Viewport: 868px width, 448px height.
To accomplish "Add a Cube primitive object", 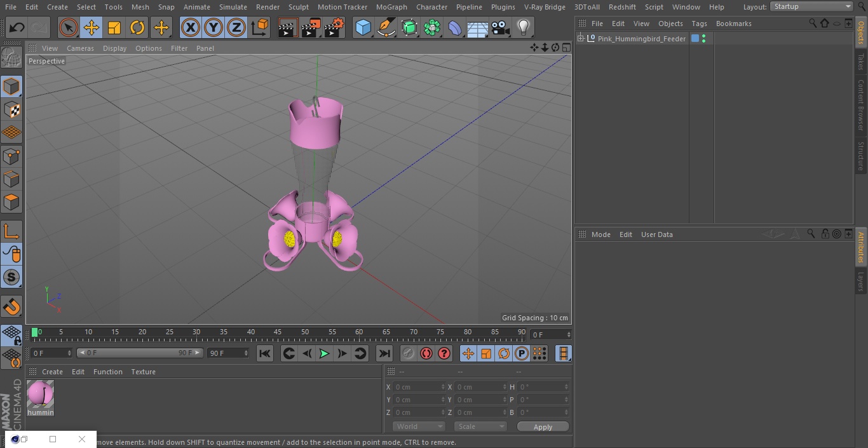I will pos(363,27).
